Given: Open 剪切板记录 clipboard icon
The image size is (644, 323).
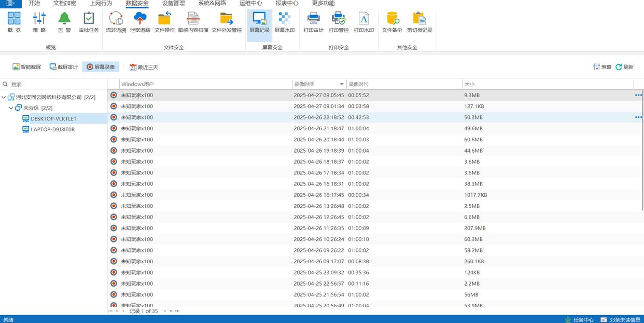Looking at the screenshot, I should click(x=419, y=22).
